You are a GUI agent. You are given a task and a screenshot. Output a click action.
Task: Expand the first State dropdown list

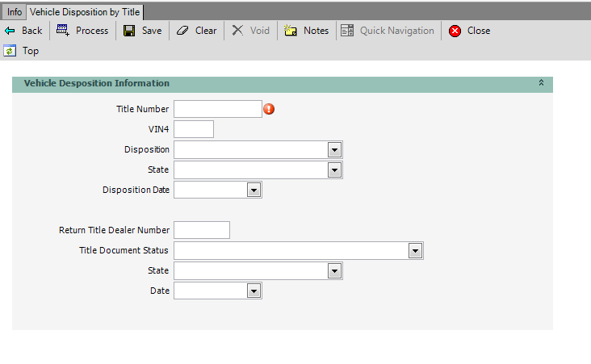click(334, 169)
